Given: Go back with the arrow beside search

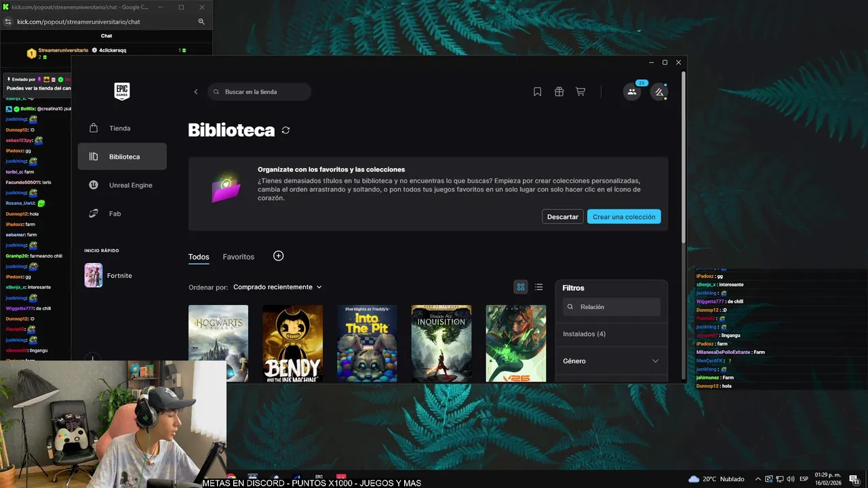Looking at the screenshot, I should tap(196, 91).
